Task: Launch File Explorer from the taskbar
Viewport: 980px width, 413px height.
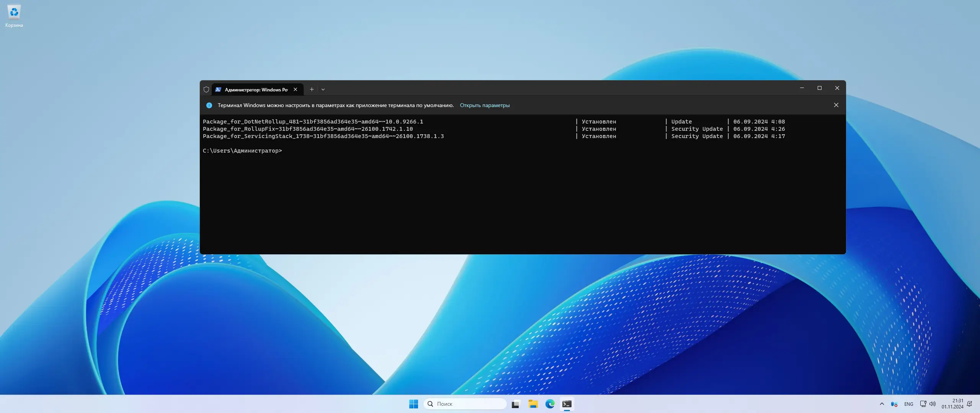Action: (533, 404)
